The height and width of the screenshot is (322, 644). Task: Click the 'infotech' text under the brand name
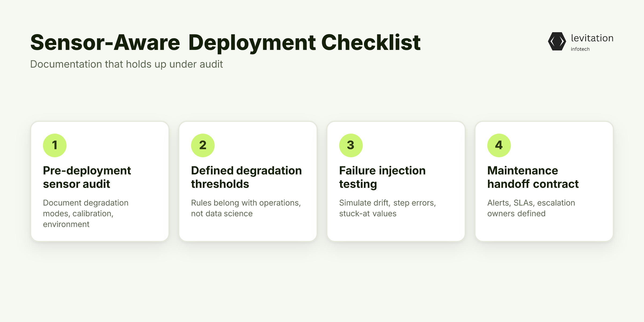pos(580,49)
